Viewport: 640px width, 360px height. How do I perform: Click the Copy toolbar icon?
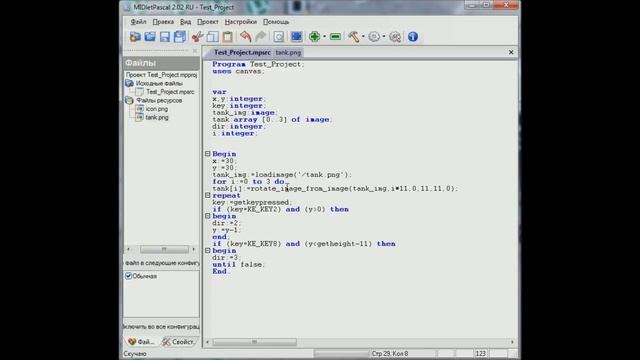point(213,37)
